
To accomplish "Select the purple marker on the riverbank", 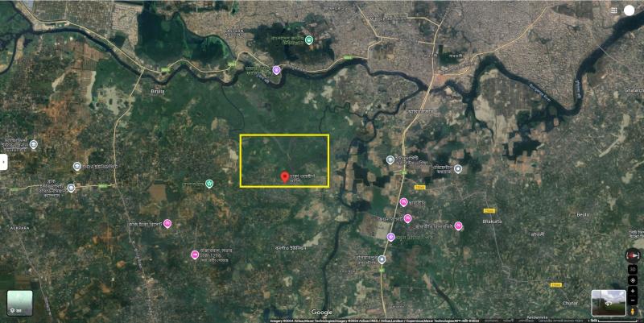I will [276, 70].
